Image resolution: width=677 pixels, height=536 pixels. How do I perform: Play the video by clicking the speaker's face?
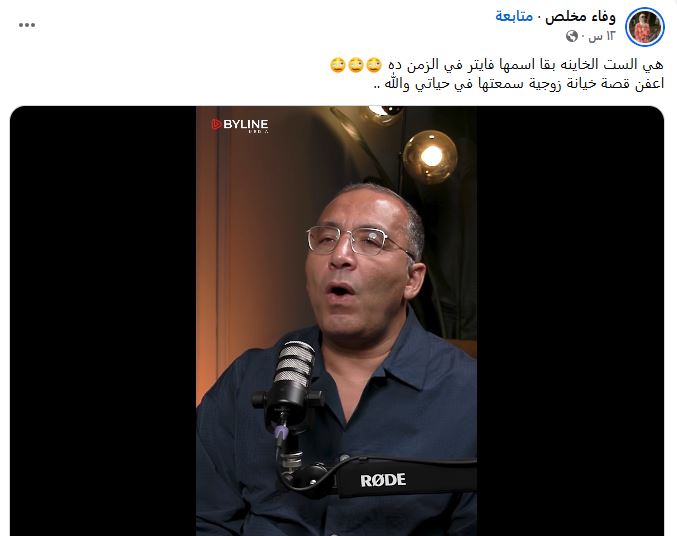point(363,268)
